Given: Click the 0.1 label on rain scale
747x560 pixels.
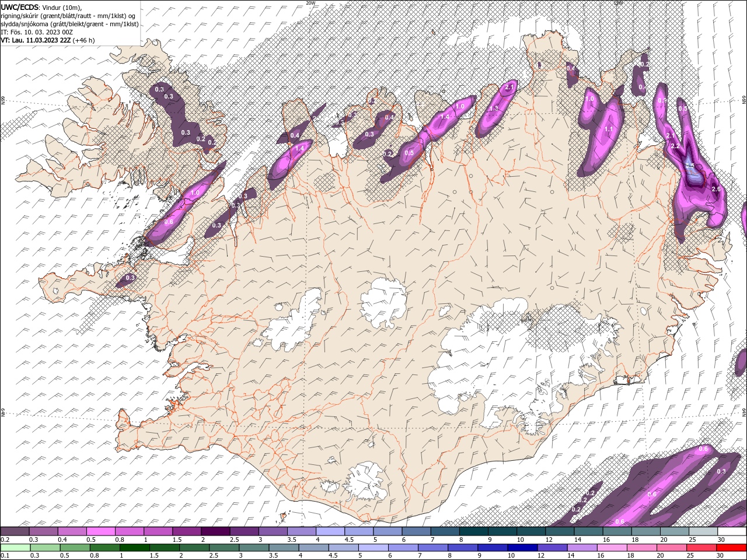Looking at the screenshot, I should [4, 555].
